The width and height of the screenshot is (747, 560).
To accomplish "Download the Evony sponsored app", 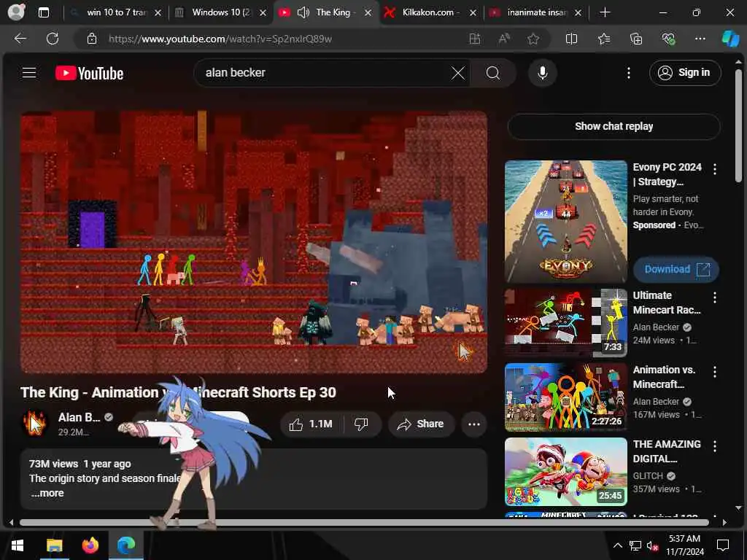I will click(676, 270).
